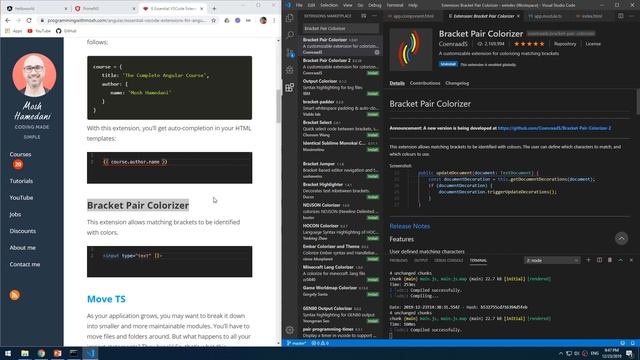Screen dimensions: 640x360
Task: Open the Search view in VS Code
Action: (x=290, y=35)
